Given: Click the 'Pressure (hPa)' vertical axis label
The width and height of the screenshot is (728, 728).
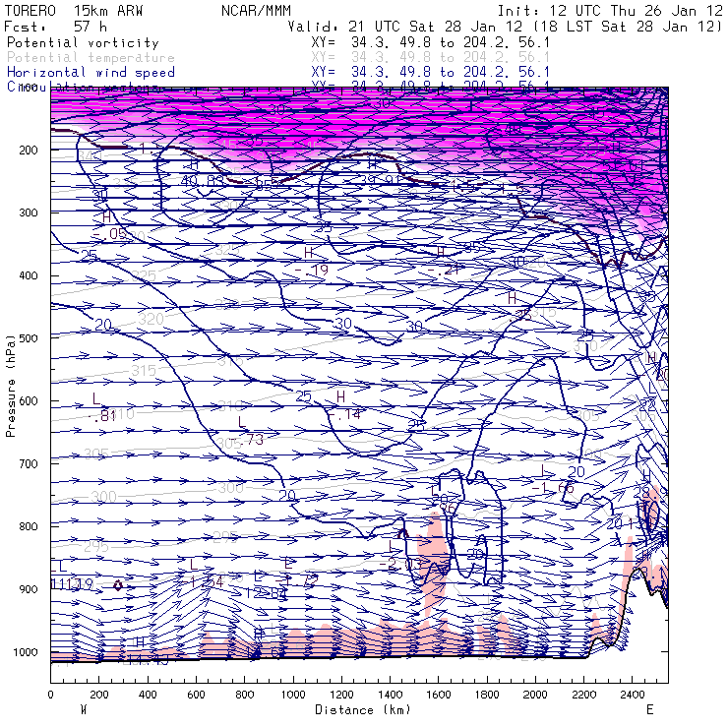Looking at the screenshot, I should (x=10, y=386).
